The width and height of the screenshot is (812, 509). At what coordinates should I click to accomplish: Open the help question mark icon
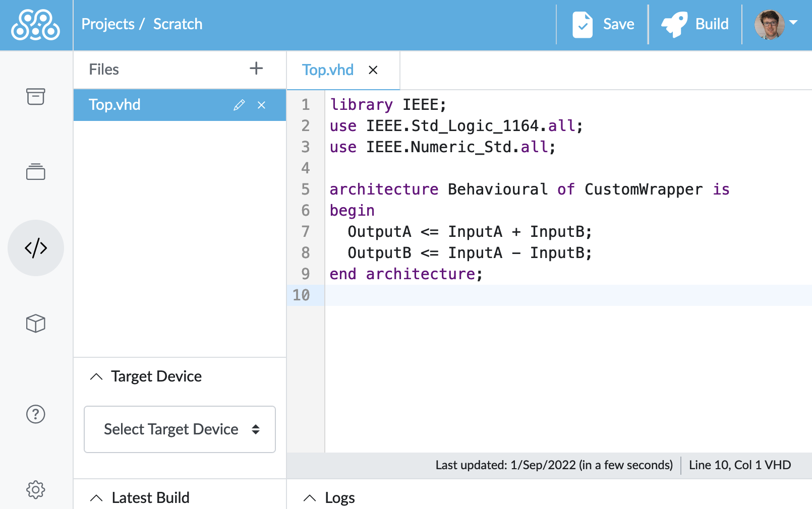pos(36,414)
